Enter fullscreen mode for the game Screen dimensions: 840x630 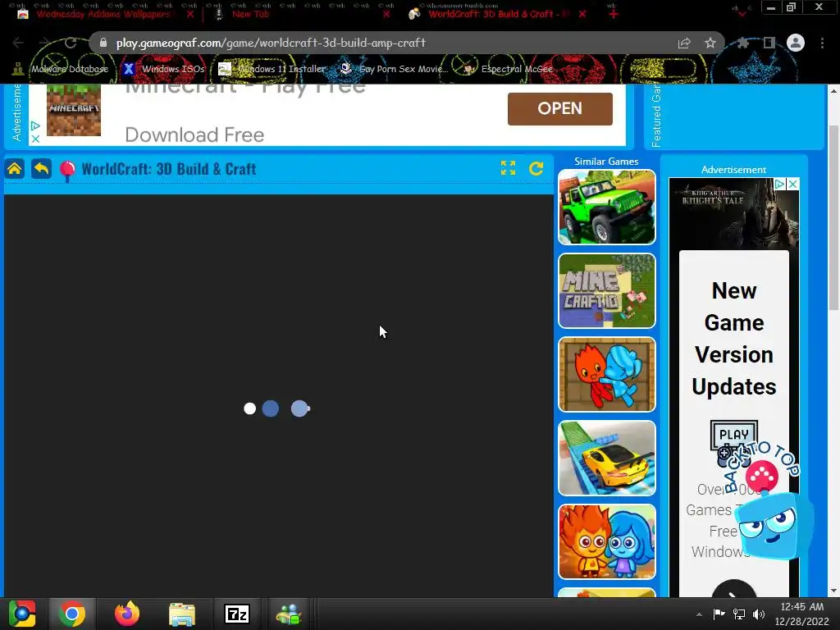point(508,168)
